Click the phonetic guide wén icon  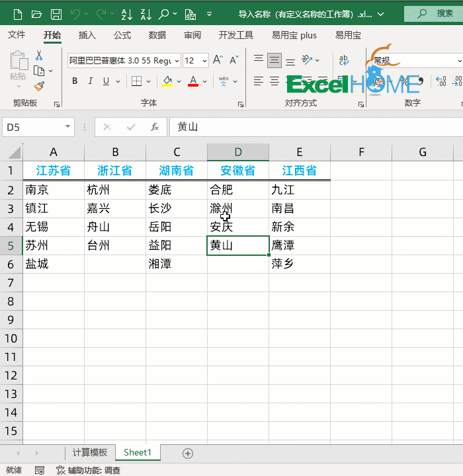point(224,81)
